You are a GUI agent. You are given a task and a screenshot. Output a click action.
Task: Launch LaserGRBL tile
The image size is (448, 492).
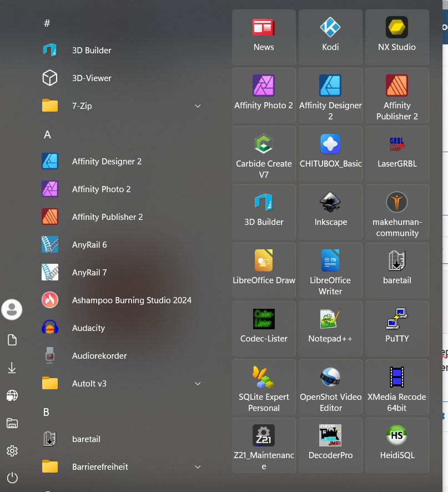(x=397, y=154)
